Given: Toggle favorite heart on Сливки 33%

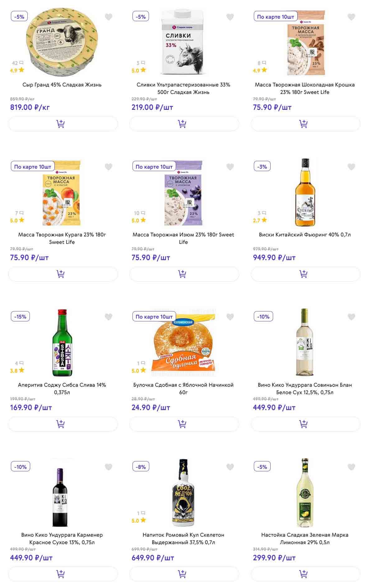Looking at the screenshot, I should click(230, 17).
